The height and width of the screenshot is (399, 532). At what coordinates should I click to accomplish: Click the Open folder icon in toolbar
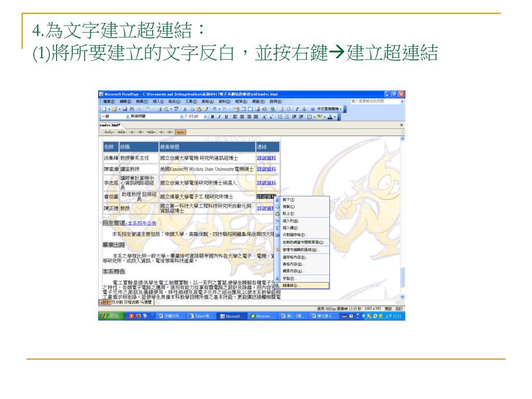[114, 109]
